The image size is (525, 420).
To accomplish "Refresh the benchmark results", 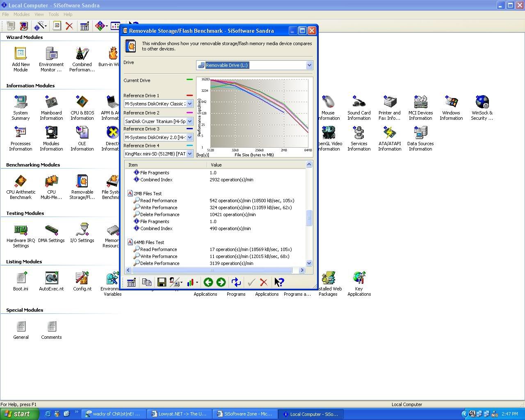I will point(236,282).
